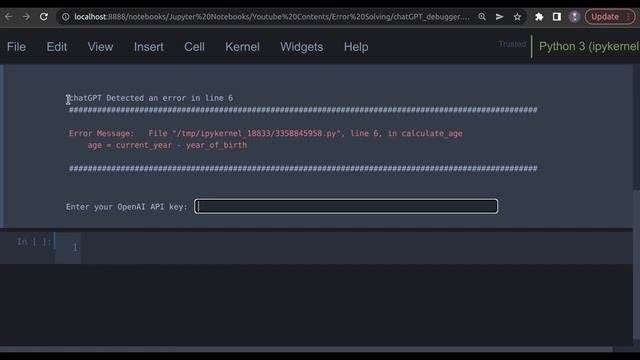The image size is (640, 360).
Task: Open the File menu
Action: click(x=16, y=47)
